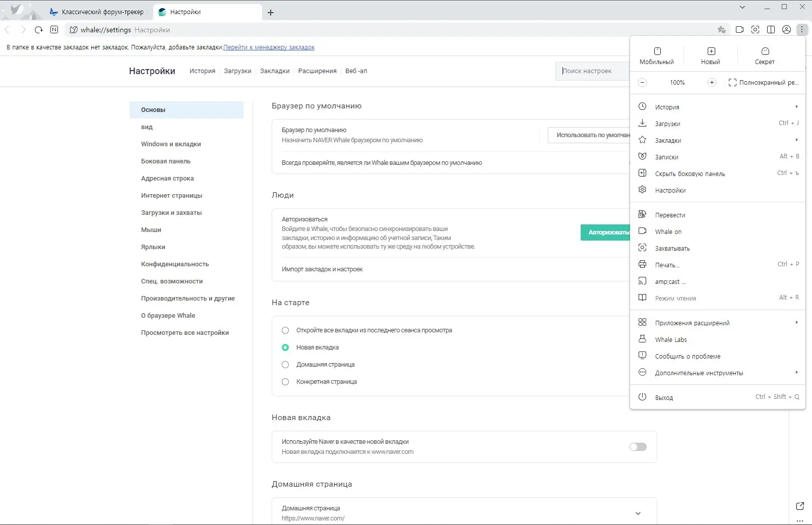Screen dimensions: 812x525
Task: Open the user profile icon
Action: pyautogui.click(x=786, y=30)
